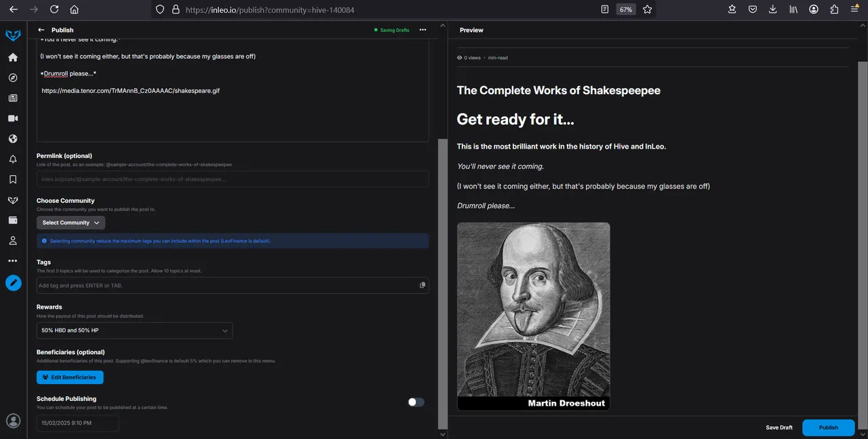Open user avatar at sidebar bottom

pyautogui.click(x=13, y=421)
